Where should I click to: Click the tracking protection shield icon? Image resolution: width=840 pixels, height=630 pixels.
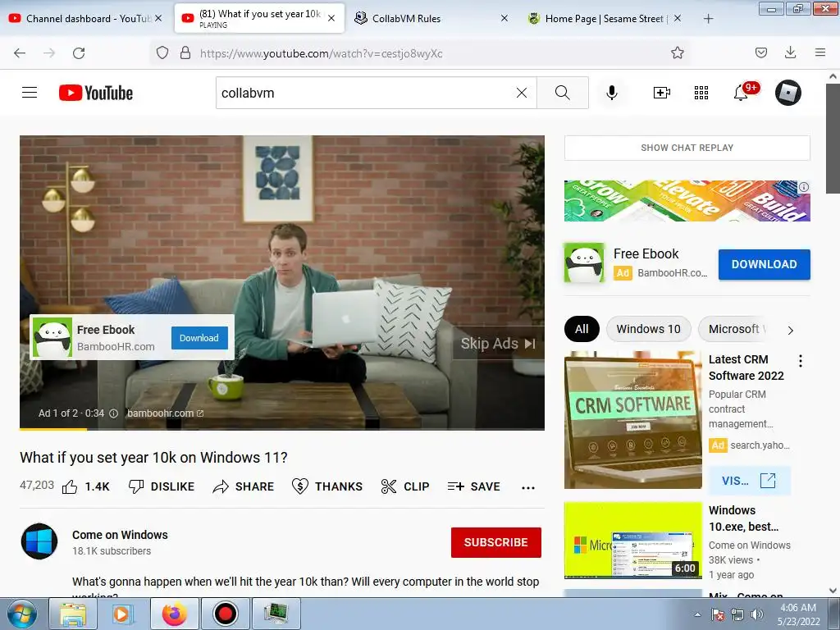(162, 52)
